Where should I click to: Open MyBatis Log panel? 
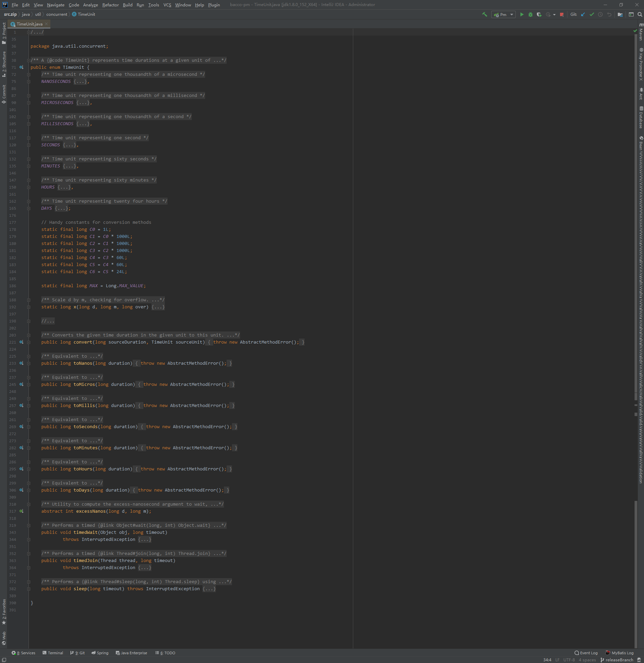coord(619,653)
